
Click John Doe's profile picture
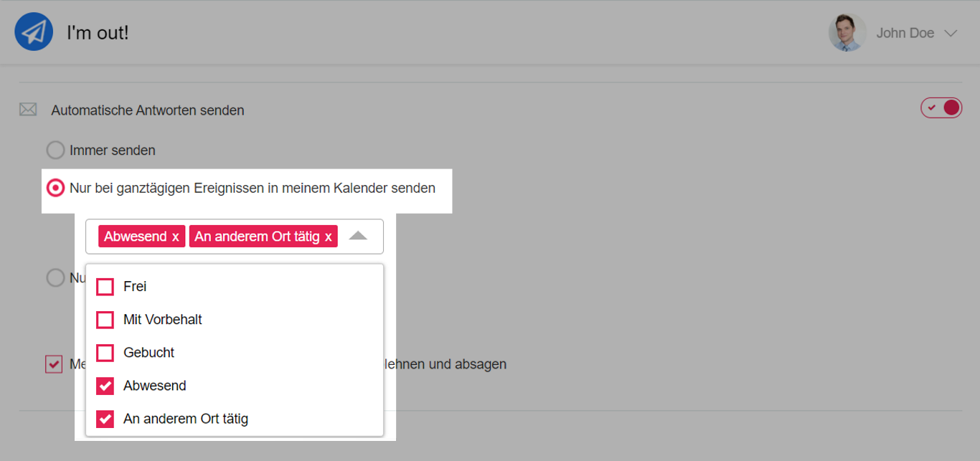pos(847,33)
